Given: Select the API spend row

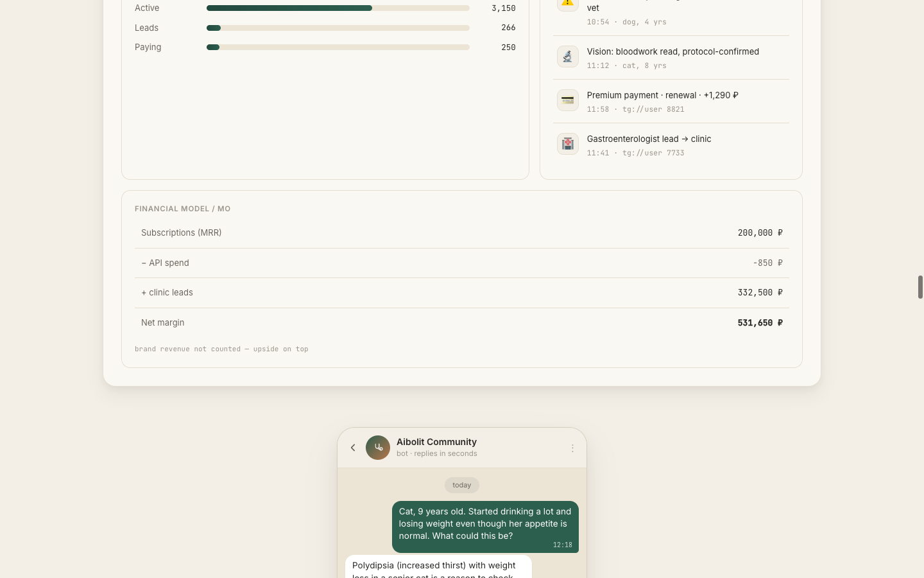Looking at the screenshot, I should [x=462, y=263].
